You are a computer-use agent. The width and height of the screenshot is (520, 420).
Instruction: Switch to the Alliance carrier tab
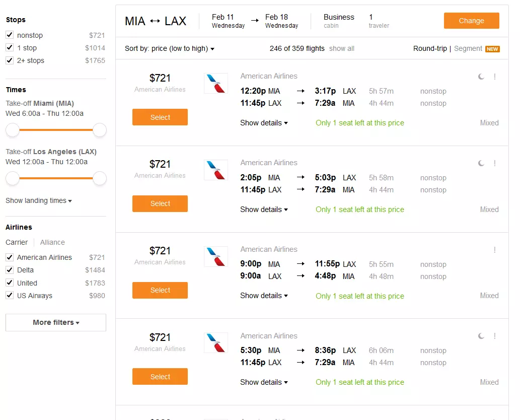pos(52,242)
